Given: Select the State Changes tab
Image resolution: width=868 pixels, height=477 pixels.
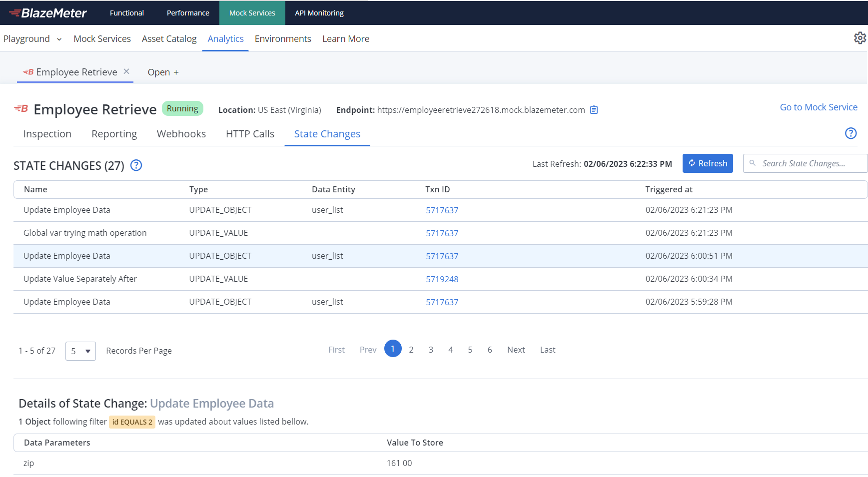Looking at the screenshot, I should point(327,134).
